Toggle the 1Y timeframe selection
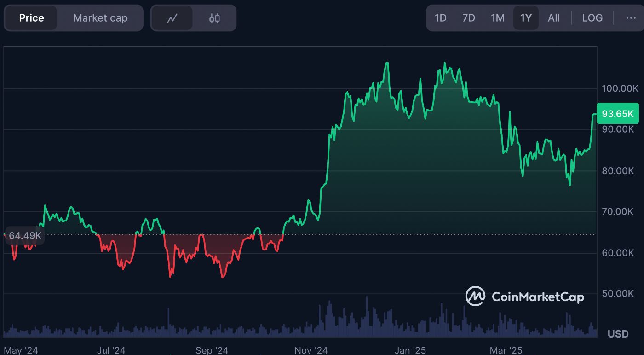Image resolution: width=644 pixels, height=355 pixels. coord(526,18)
